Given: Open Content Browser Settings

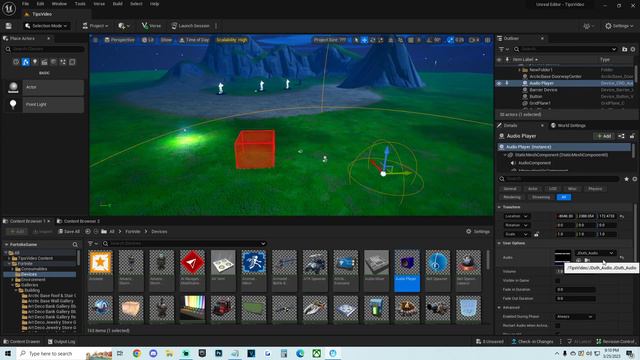Looking at the screenshot, I should (478, 231).
